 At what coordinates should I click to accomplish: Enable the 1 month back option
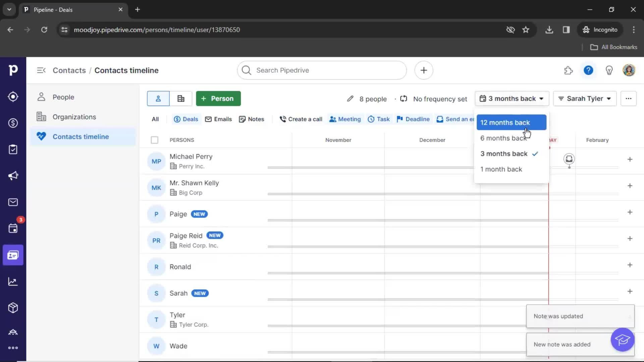501,169
